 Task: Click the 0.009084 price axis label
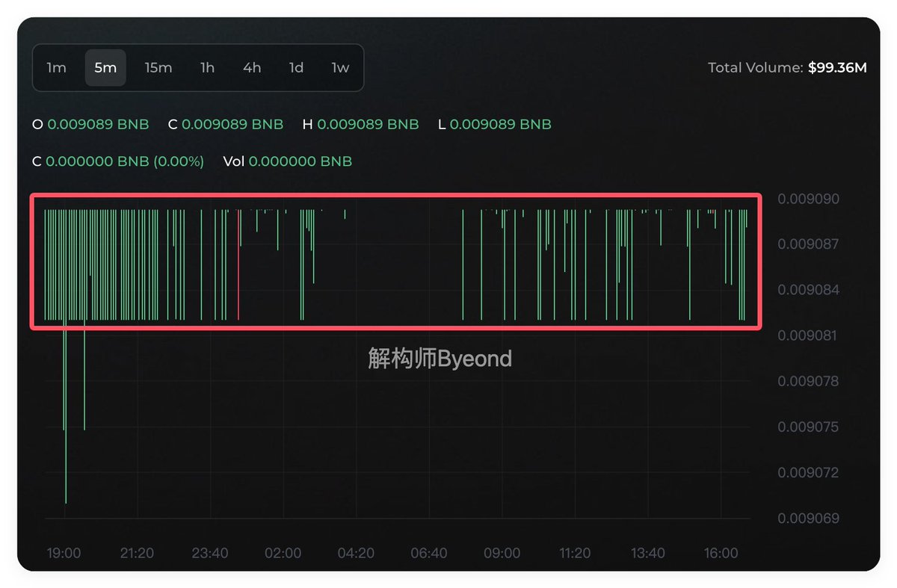(x=808, y=290)
